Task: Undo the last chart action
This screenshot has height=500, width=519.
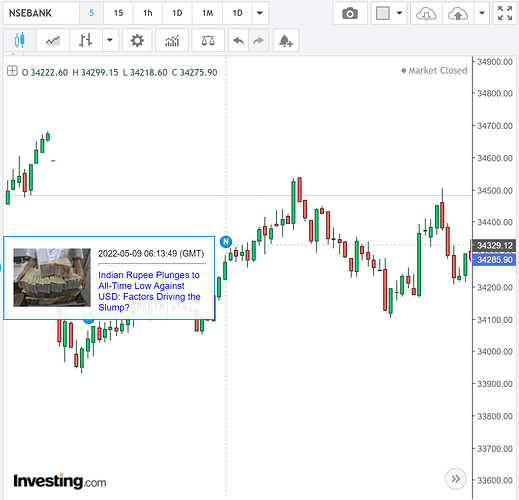Action: point(238,41)
